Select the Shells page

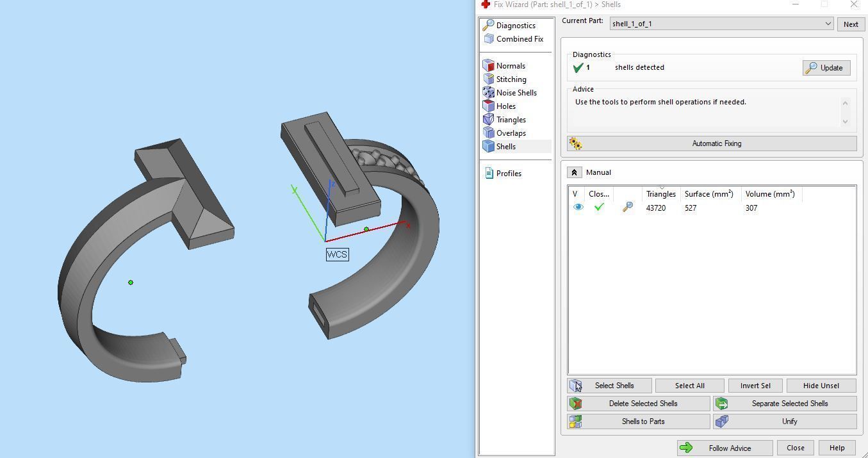505,147
